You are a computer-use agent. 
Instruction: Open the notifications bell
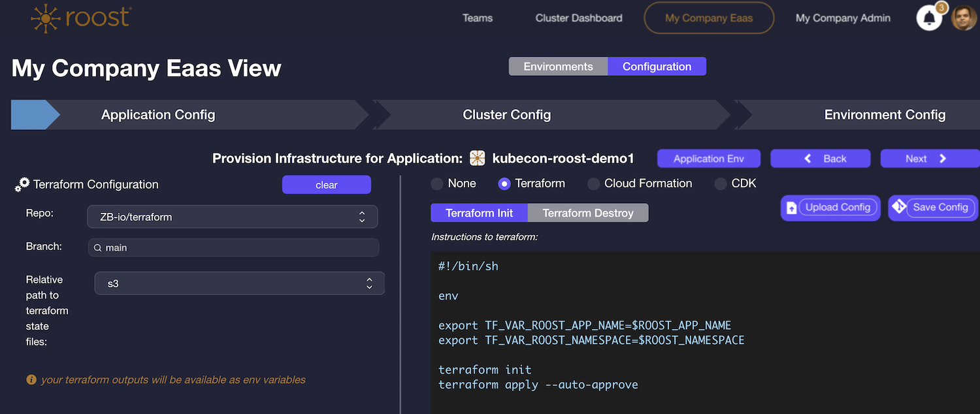point(928,18)
